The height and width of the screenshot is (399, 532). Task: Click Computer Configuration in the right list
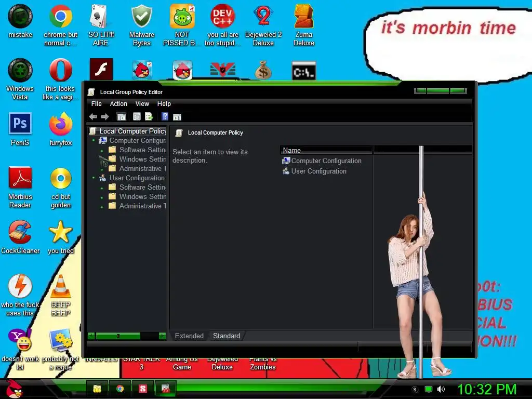[322, 161]
